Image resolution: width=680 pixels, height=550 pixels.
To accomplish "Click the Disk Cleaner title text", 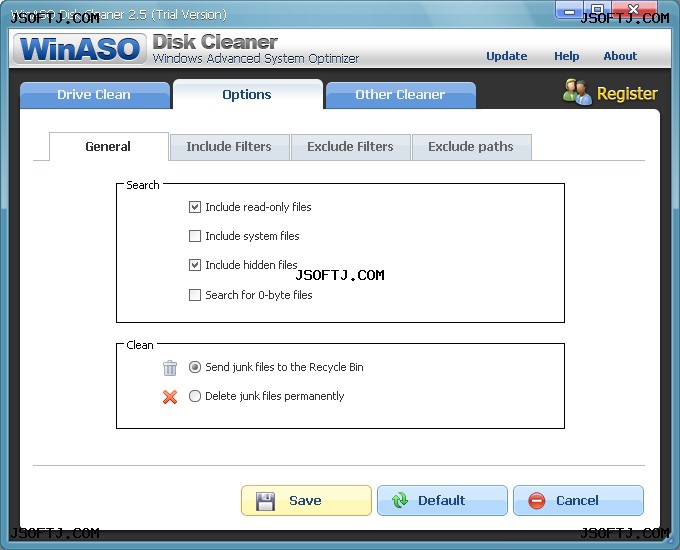I will coord(215,42).
